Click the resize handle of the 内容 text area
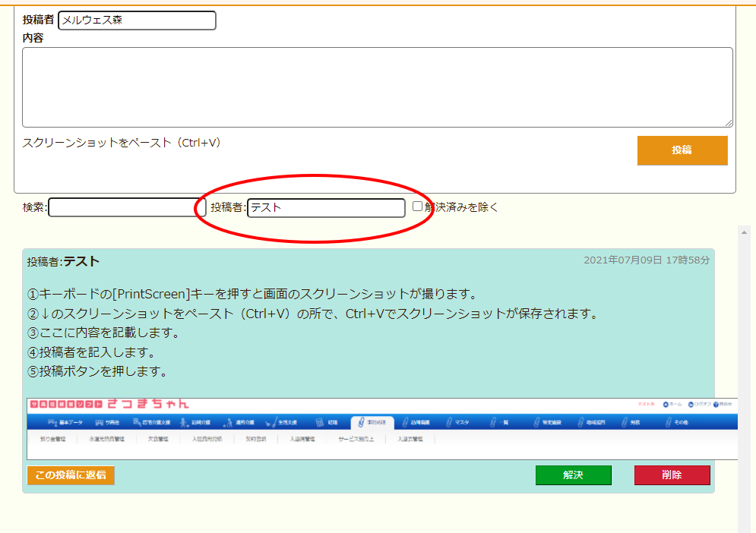This screenshot has height=533, width=756. coord(729,123)
